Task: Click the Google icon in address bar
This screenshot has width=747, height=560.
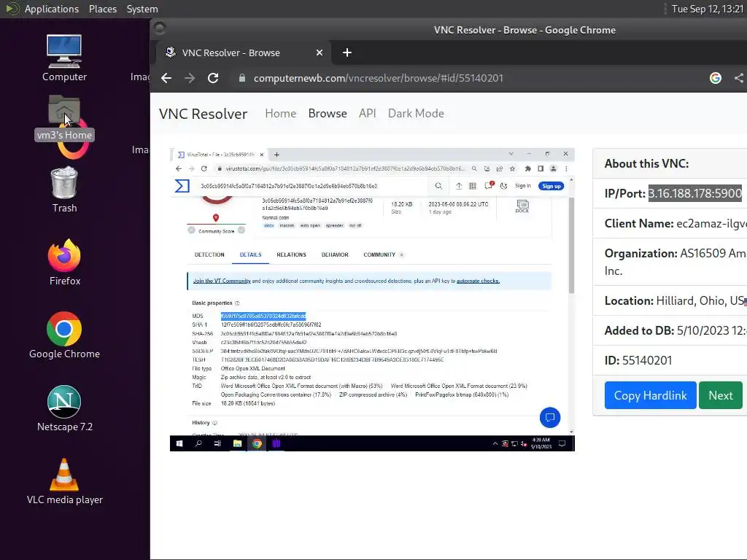Action: point(716,78)
